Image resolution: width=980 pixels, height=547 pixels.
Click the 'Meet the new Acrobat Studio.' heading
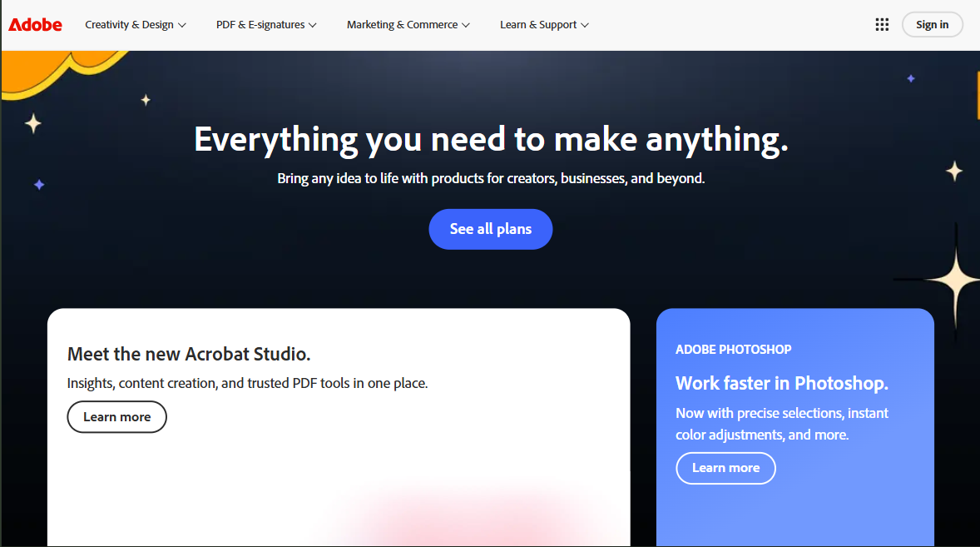tap(189, 354)
